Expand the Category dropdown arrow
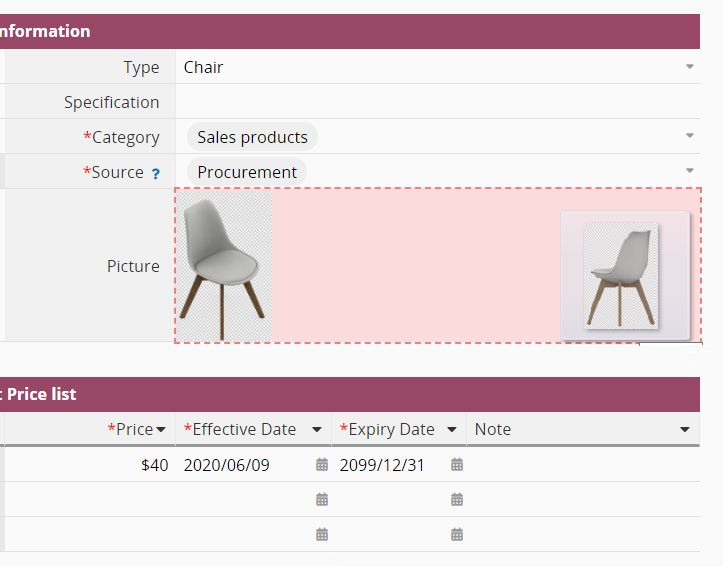723x566 pixels. click(x=689, y=137)
